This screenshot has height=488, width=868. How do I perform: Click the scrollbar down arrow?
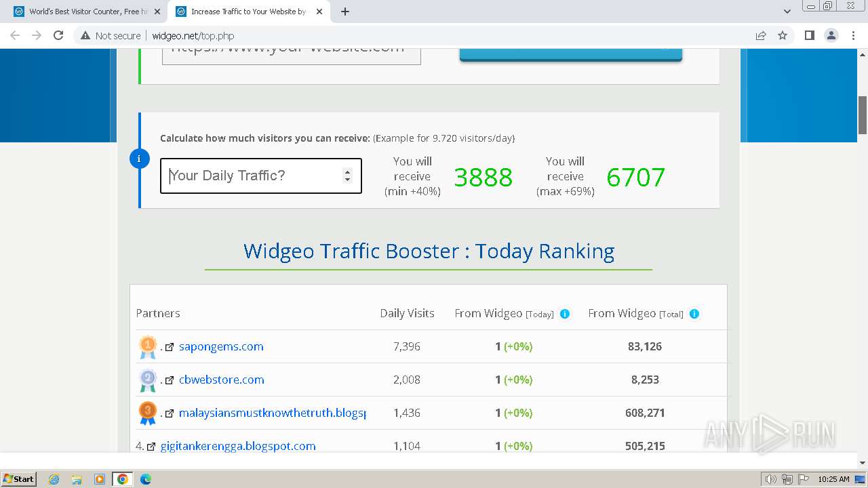[x=863, y=462]
